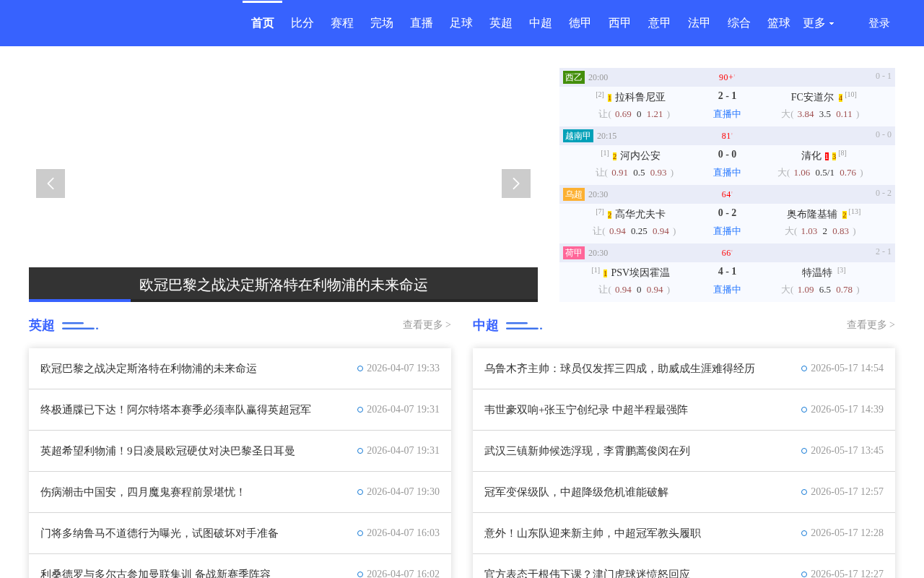
Task: Navigate to 法甲 section
Action: pyautogui.click(x=699, y=23)
